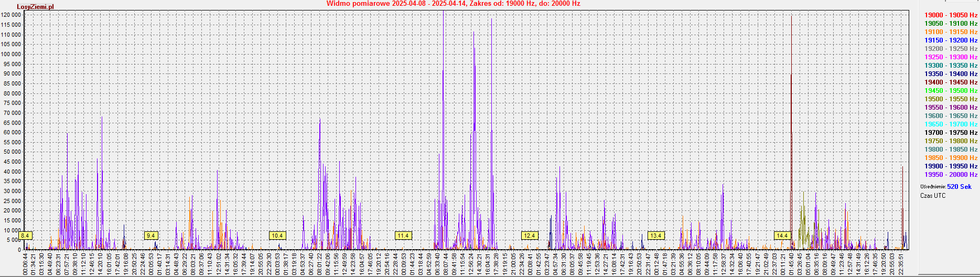Click the 520 Sek averaging value

click(959, 187)
